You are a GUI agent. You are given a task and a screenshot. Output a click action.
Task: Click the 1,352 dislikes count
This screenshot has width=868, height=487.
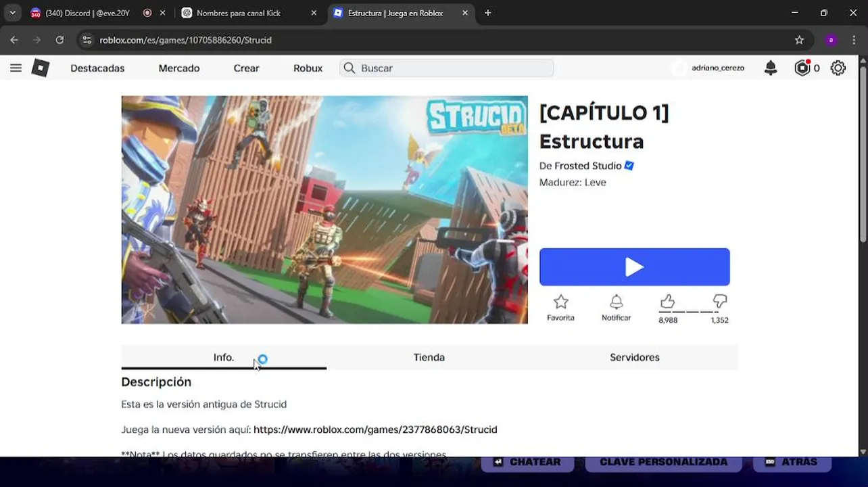point(719,320)
